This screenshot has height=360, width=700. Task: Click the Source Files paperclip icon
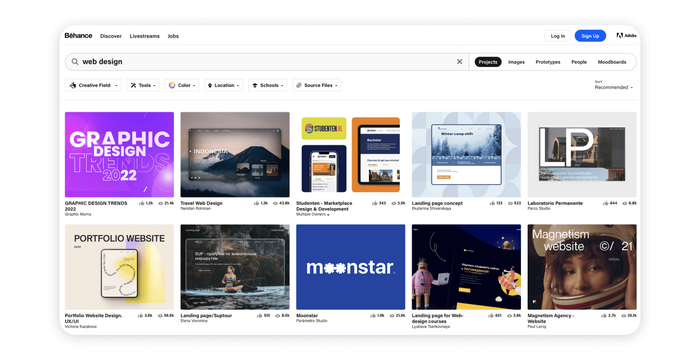pyautogui.click(x=299, y=85)
